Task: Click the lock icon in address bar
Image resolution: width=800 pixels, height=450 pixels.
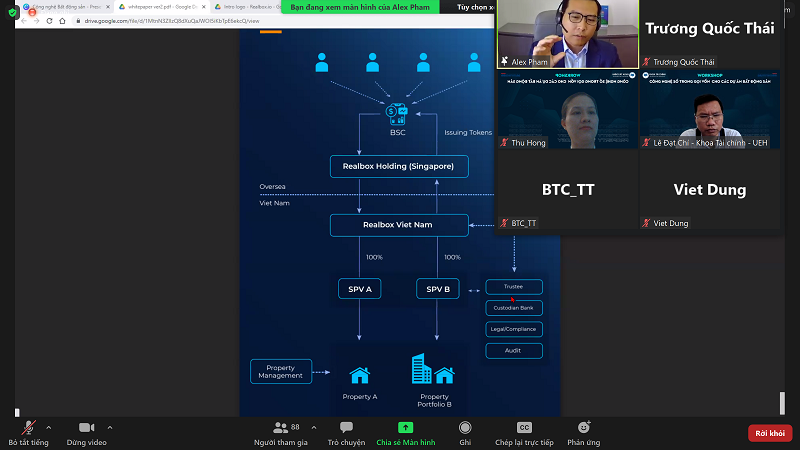Action: [x=78, y=21]
